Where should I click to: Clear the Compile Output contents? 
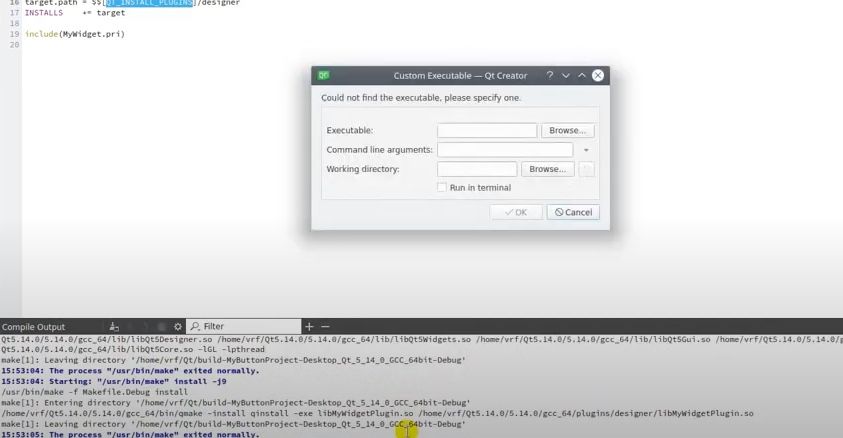point(114,327)
